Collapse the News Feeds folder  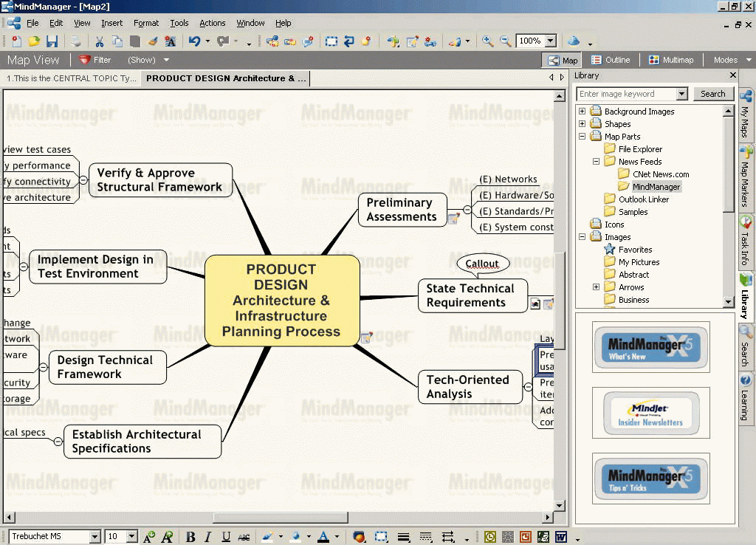596,162
